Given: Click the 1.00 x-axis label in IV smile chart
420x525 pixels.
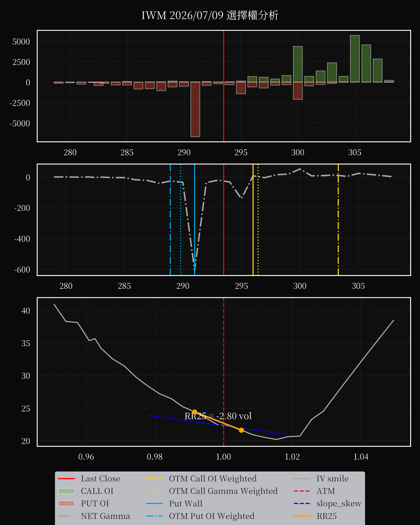Looking at the screenshot, I should (223, 457).
